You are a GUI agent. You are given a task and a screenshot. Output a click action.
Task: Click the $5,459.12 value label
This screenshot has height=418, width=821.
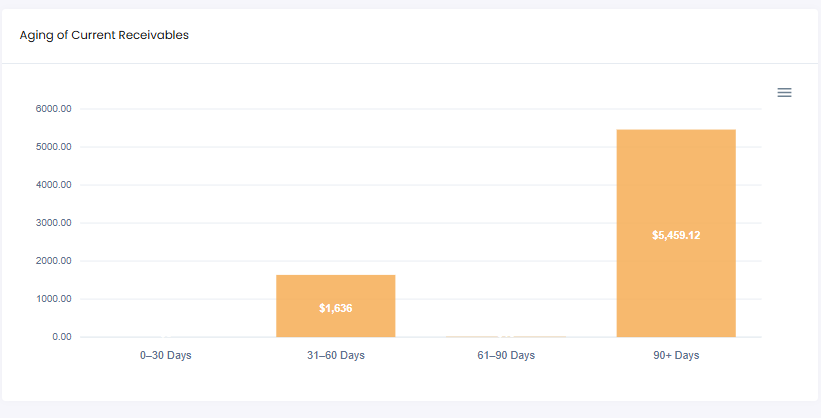(x=675, y=235)
